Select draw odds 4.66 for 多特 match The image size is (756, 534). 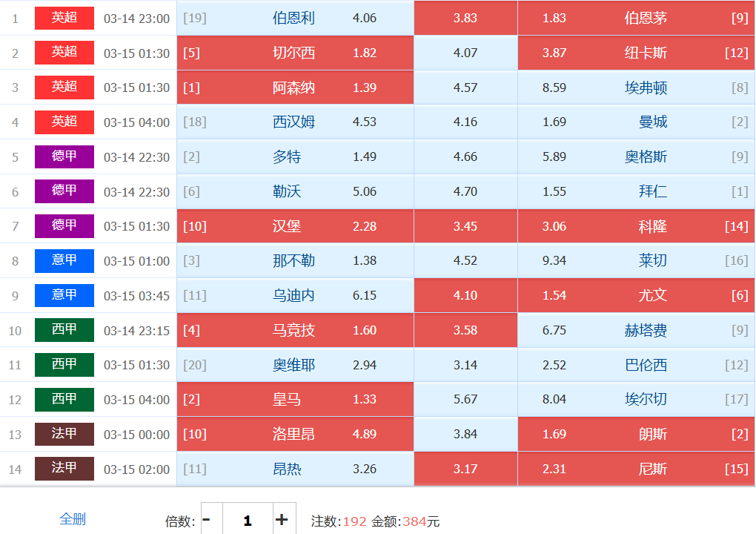tap(465, 157)
